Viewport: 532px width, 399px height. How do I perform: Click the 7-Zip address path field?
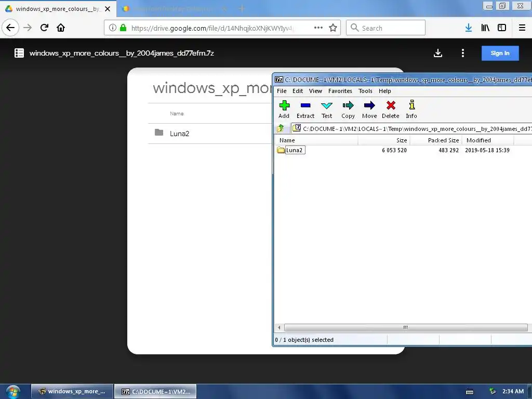point(412,129)
